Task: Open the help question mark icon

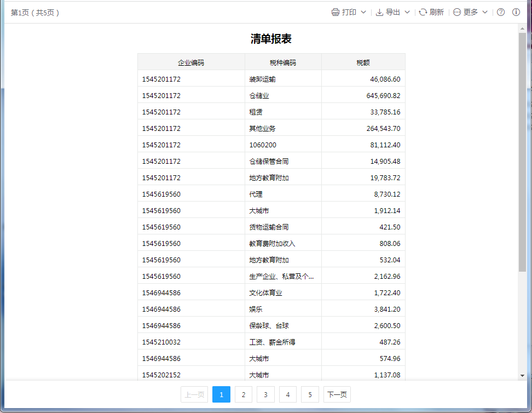Action: point(501,12)
